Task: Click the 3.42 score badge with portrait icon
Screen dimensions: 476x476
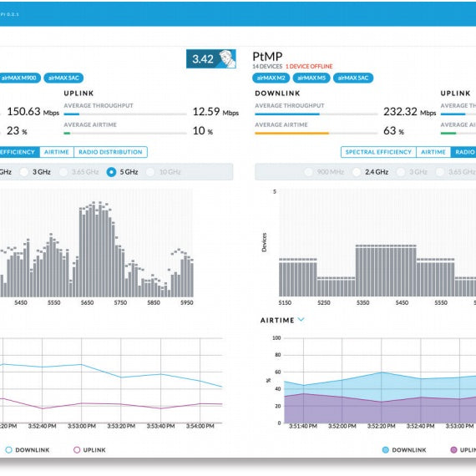Action: 211,58
